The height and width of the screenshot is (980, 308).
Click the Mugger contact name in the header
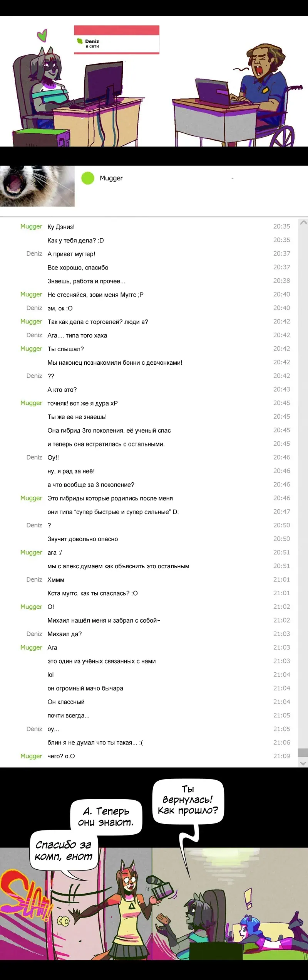[111, 178]
